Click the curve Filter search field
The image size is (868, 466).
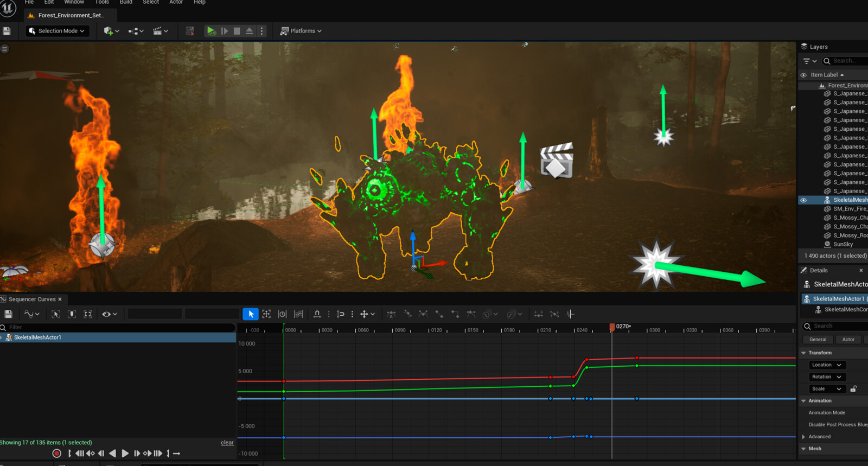[x=118, y=327]
